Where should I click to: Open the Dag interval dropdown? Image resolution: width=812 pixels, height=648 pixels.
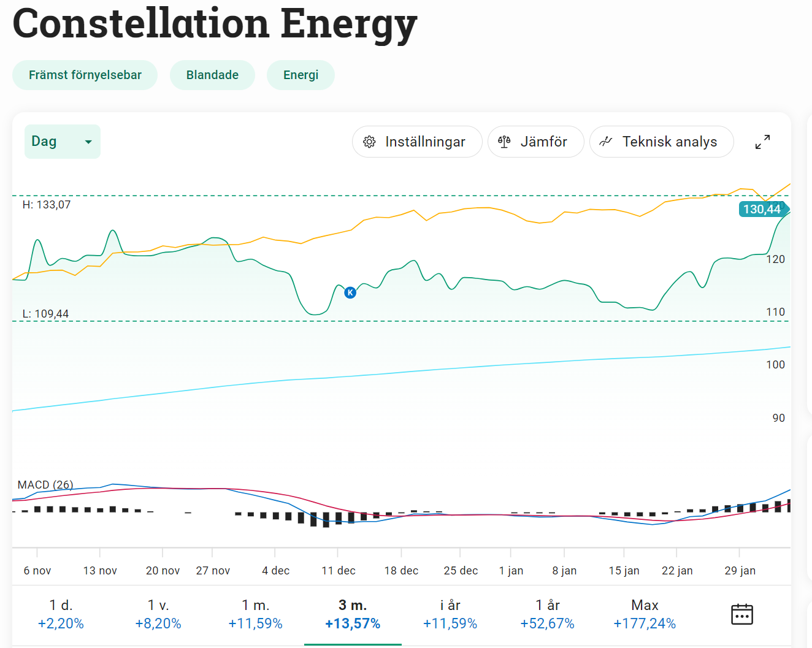pos(62,142)
